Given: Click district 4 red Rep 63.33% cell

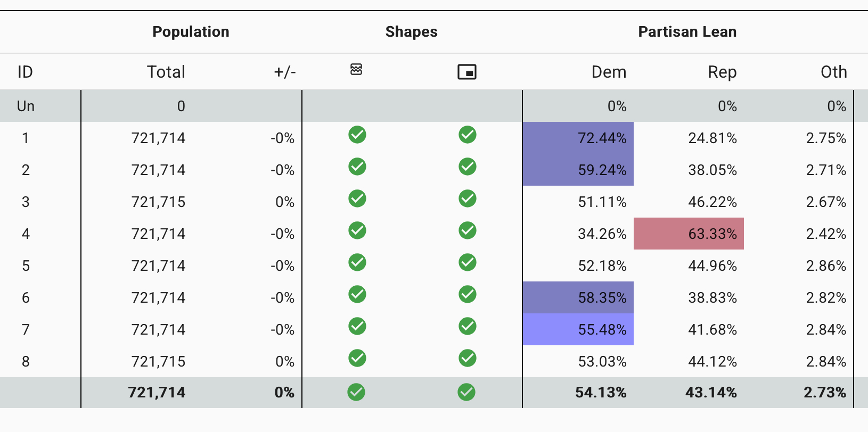Looking at the screenshot, I should click(689, 234).
